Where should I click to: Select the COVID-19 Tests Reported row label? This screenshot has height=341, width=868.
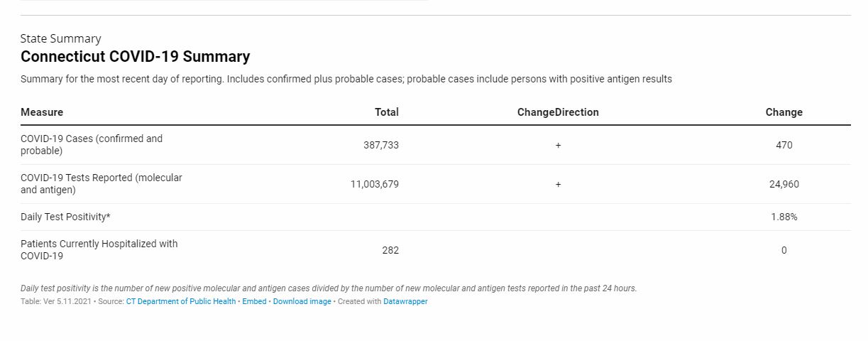pos(101,184)
